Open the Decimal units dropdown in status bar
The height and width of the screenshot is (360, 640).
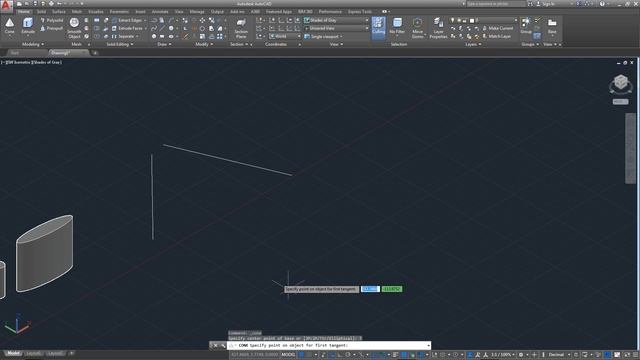click(x=558, y=355)
